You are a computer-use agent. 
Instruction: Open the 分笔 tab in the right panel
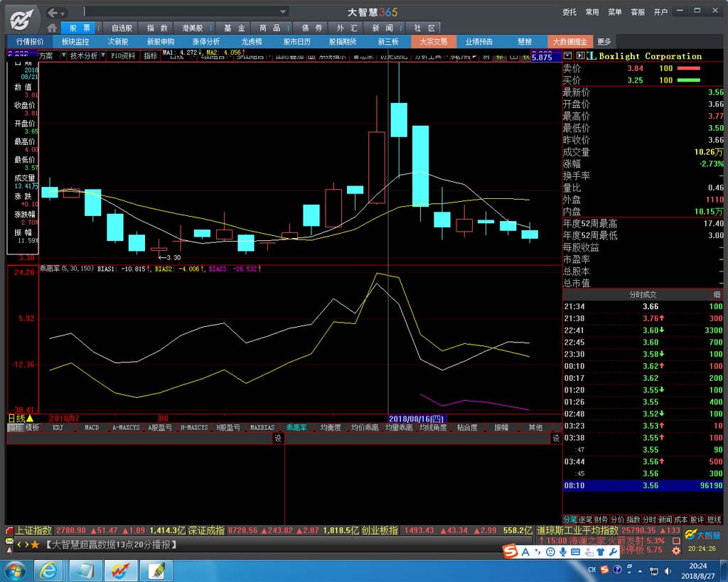pyautogui.click(x=570, y=519)
